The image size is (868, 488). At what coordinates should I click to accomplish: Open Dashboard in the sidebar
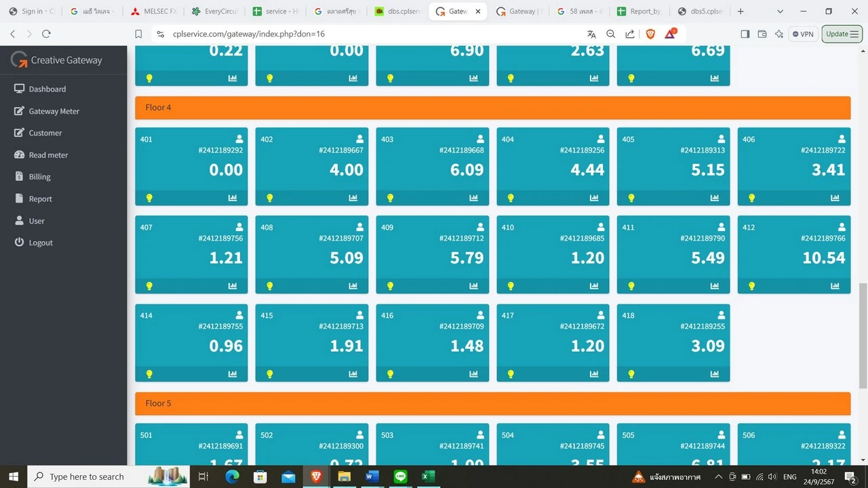tap(47, 89)
